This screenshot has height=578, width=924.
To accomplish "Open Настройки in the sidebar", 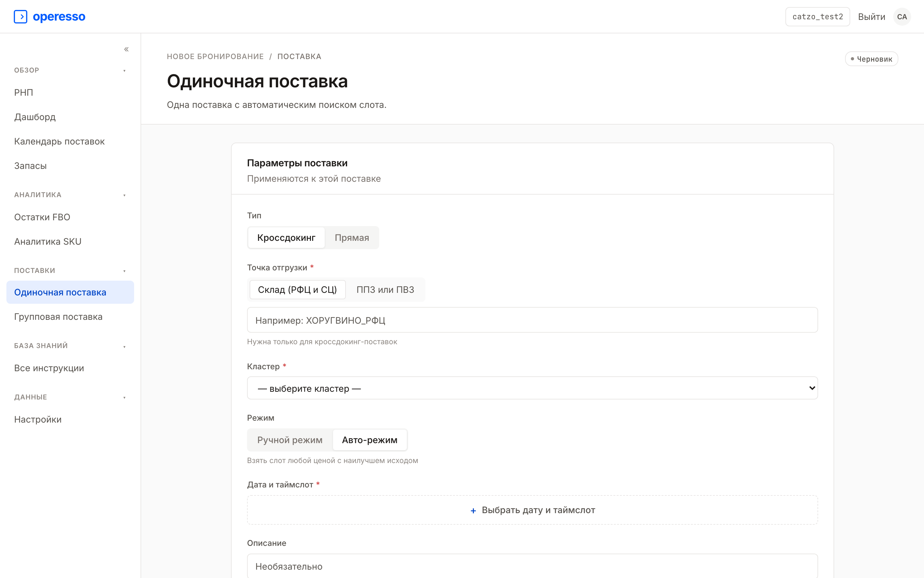I will point(70,419).
